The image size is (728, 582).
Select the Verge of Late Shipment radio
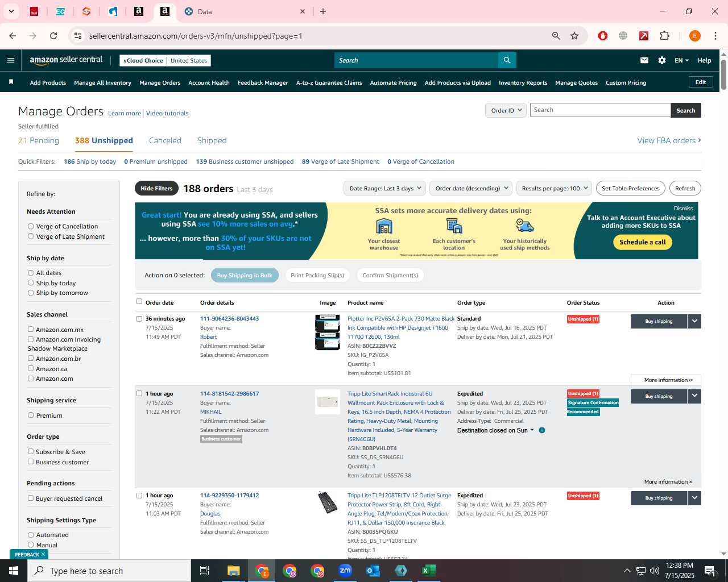coord(31,236)
